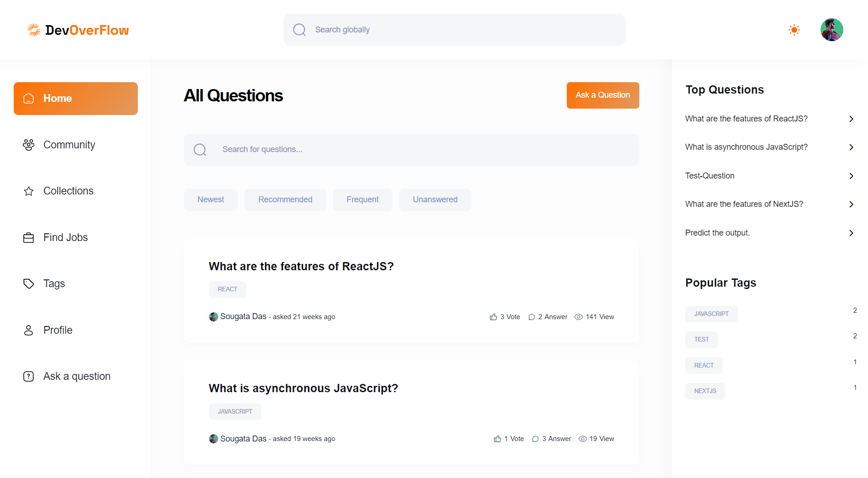Open the user avatar menu
This screenshot has width=868, height=478.
tap(831, 30)
